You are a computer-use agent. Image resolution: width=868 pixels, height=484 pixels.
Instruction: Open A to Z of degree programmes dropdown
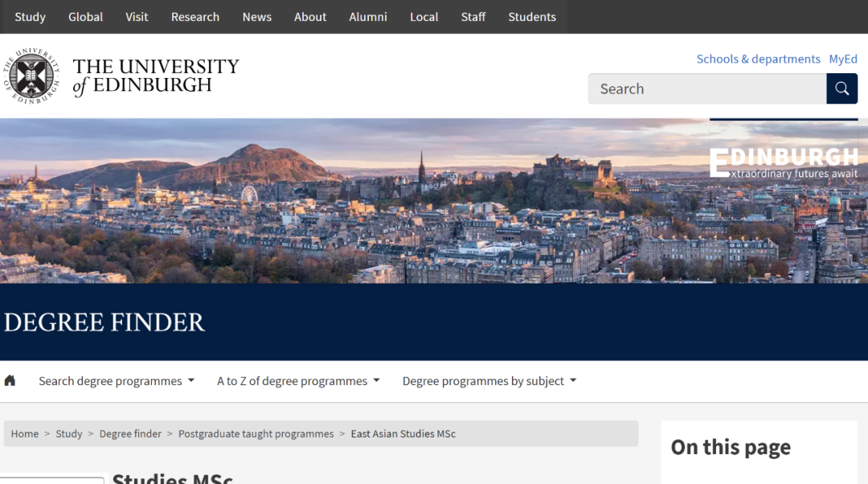click(x=298, y=381)
